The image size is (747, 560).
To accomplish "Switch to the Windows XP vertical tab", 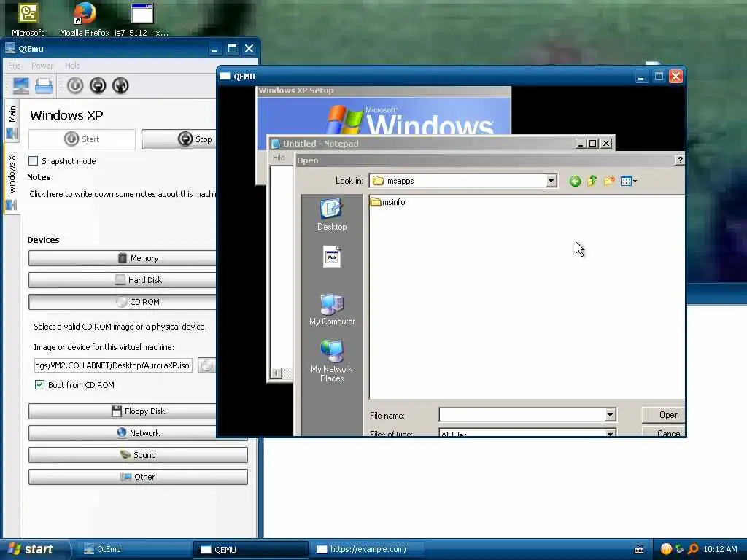I will [x=12, y=179].
